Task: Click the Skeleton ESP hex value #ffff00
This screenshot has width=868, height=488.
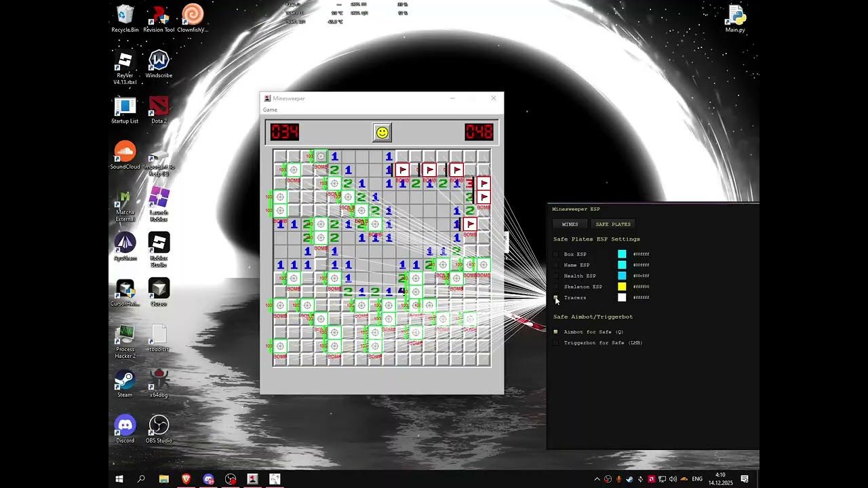Action: pos(641,287)
